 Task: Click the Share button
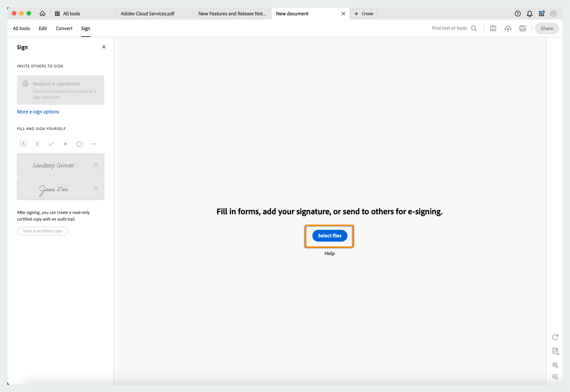point(547,28)
